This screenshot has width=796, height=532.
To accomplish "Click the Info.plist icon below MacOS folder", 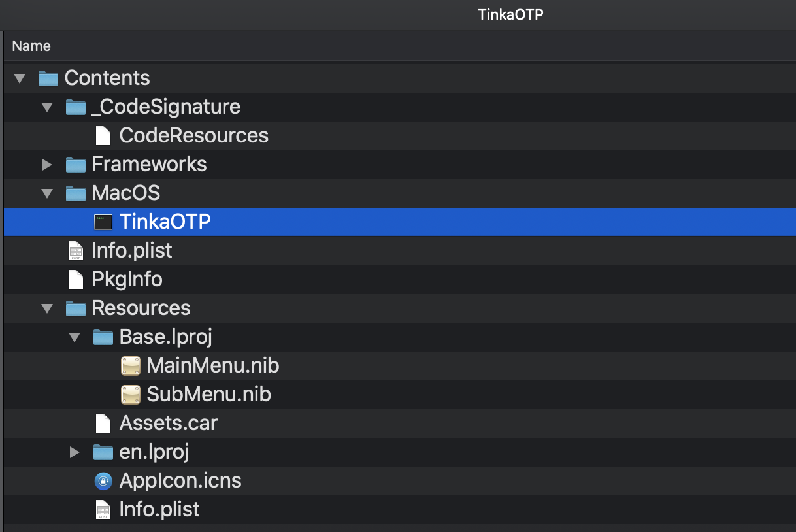I will tap(76, 250).
